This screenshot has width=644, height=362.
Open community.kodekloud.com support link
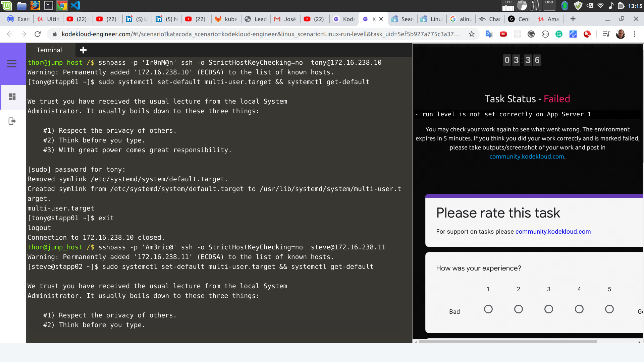[x=553, y=232]
